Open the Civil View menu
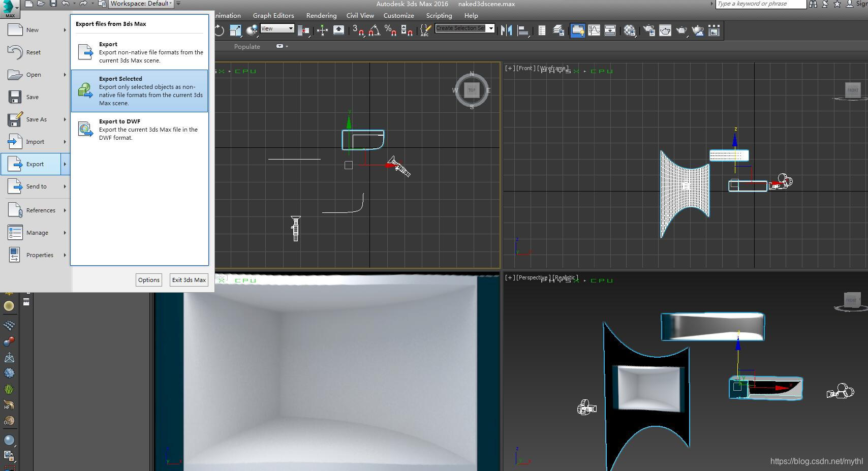The height and width of the screenshot is (471, 868). click(360, 15)
